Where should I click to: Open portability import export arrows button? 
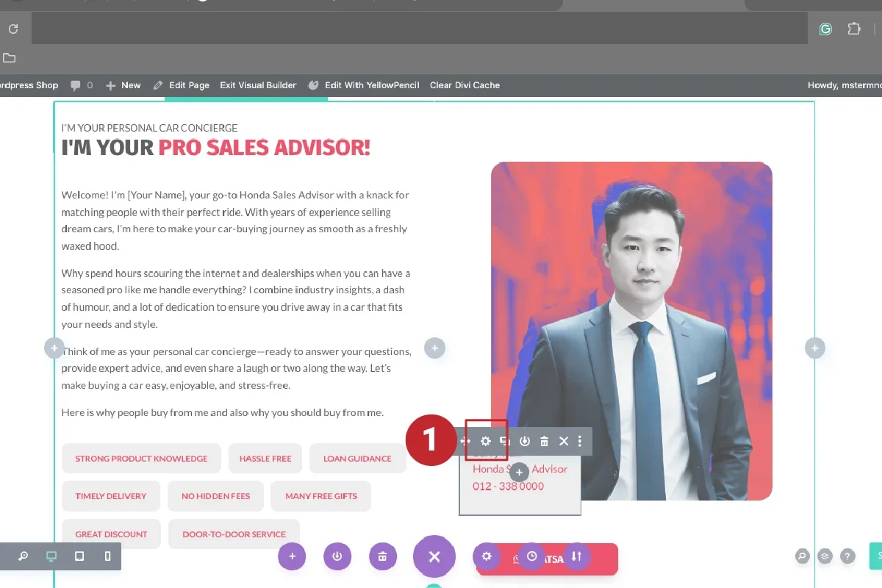577,556
